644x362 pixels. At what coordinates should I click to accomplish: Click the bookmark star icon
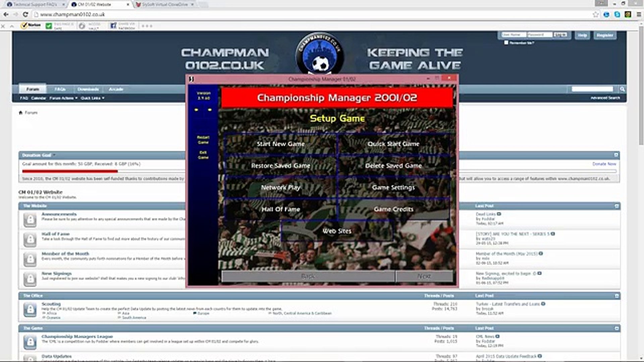[595, 14]
